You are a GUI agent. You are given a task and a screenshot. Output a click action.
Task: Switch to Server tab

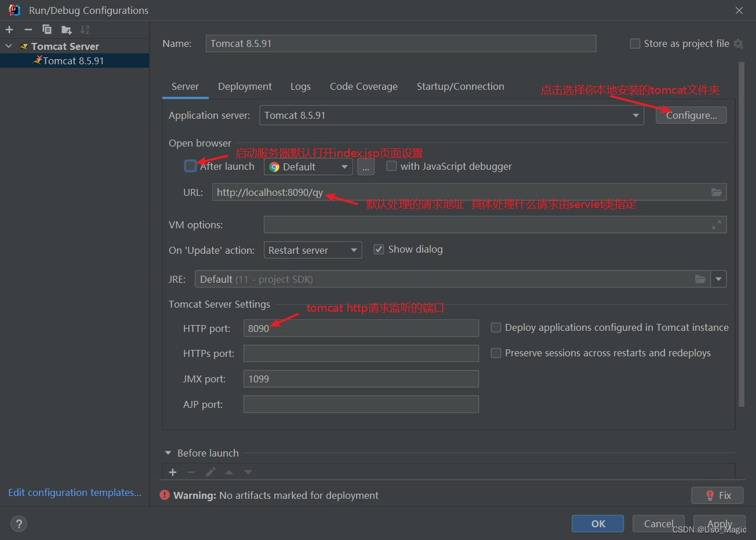tap(185, 86)
